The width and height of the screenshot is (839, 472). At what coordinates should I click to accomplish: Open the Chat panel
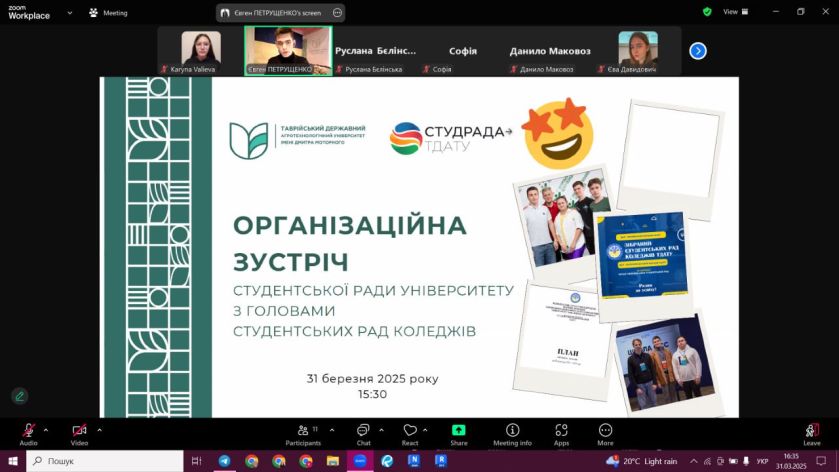coord(363,430)
